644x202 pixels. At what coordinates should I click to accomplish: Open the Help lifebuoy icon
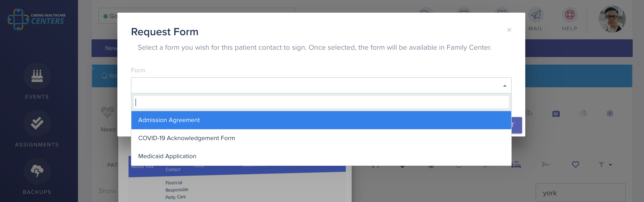click(x=570, y=15)
